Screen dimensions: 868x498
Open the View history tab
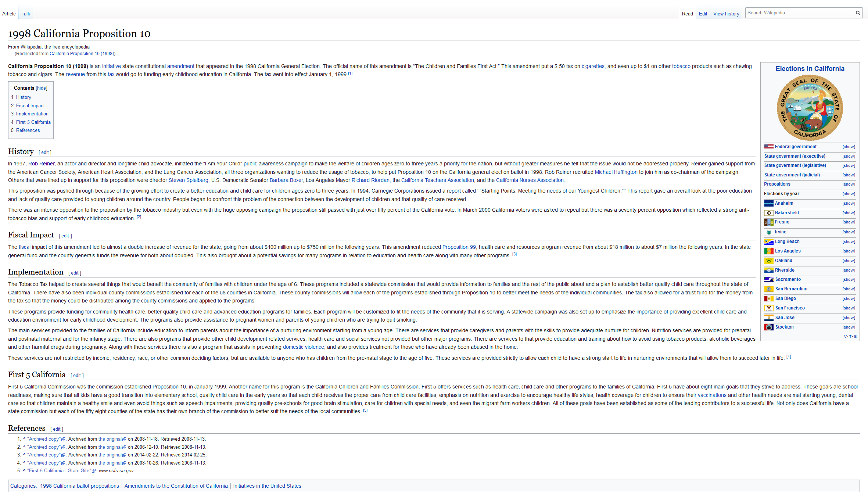(x=726, y=14)
